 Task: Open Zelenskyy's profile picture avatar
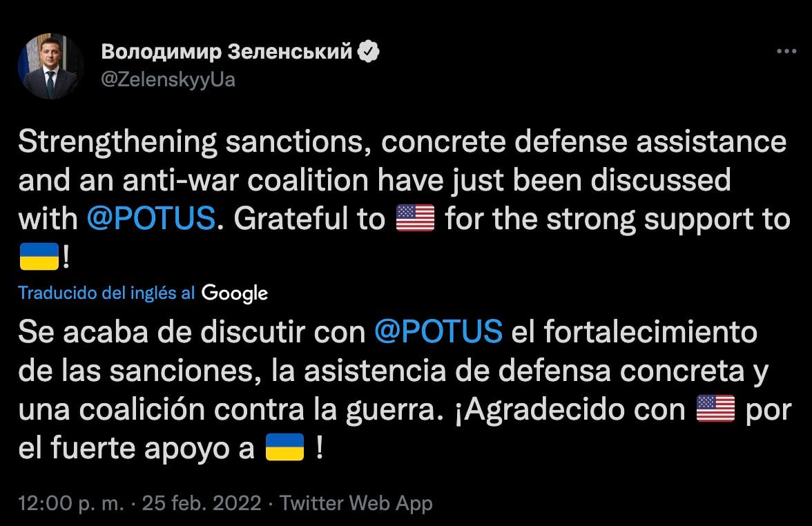click(50, 66)
